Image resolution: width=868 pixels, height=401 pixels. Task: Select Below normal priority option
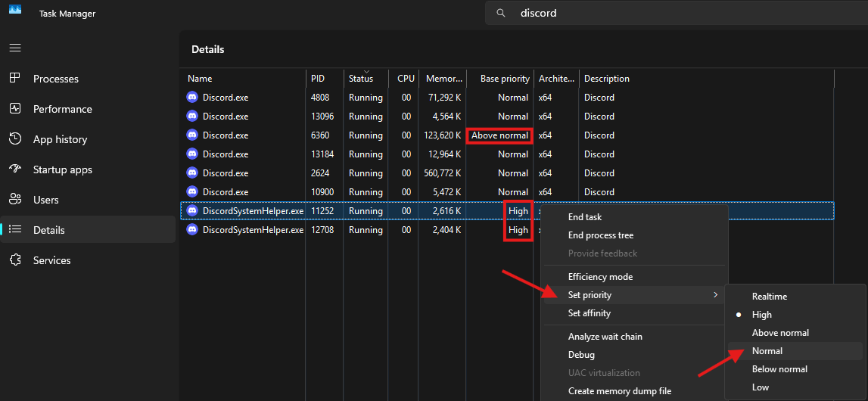click(x=795, y=369)
